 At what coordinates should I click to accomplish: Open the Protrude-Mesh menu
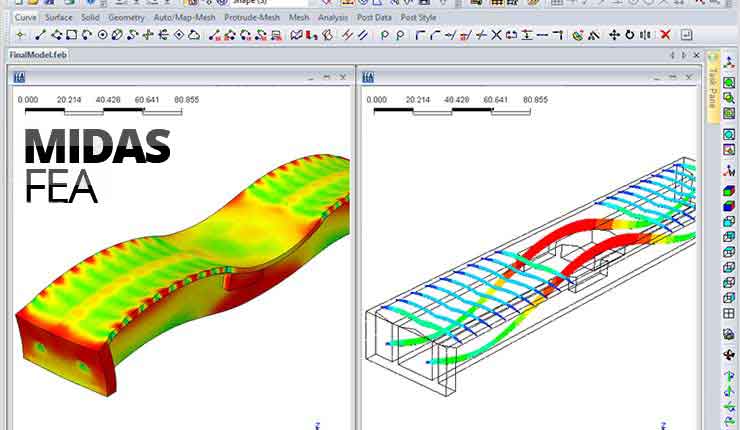(252, 17)
